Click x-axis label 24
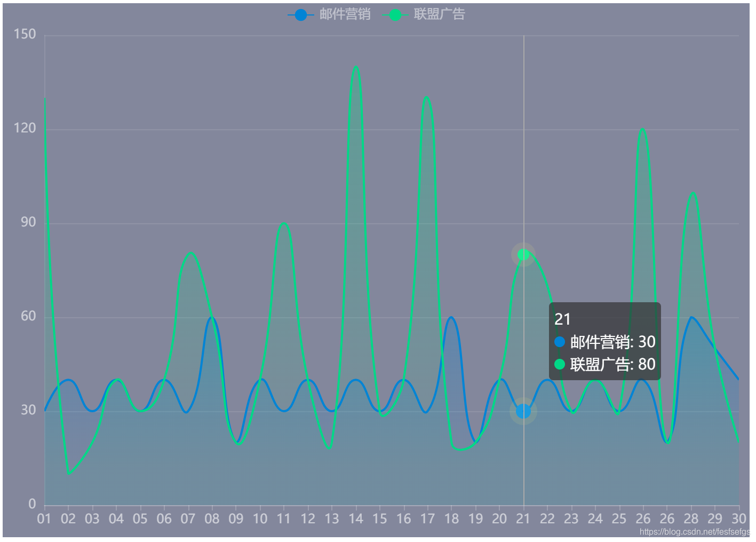The image size is (756, 542). tap(595, 519)
